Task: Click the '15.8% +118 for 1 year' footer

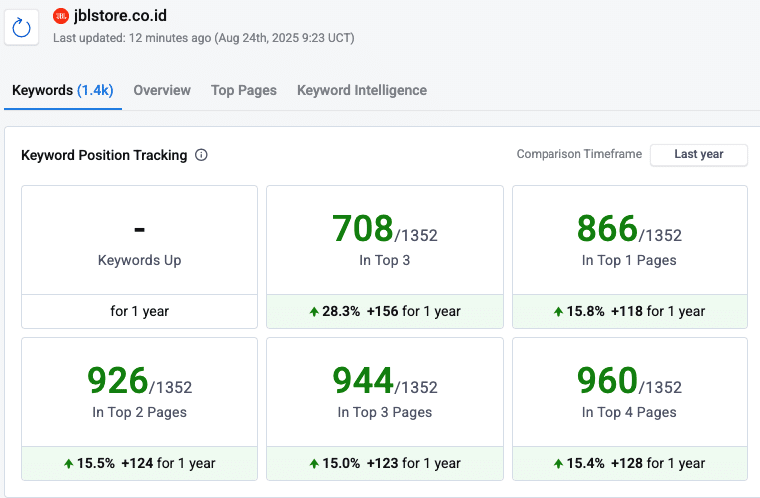Action: (630, 311)
